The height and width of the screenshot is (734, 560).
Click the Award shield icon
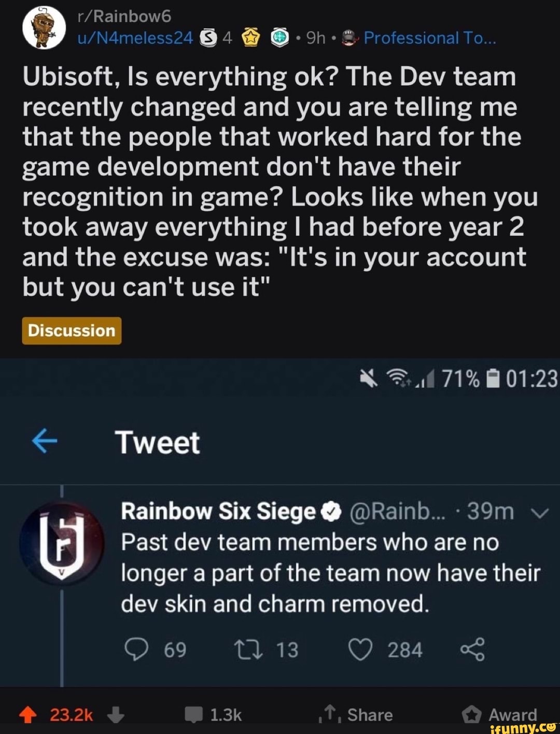point(472,714)
